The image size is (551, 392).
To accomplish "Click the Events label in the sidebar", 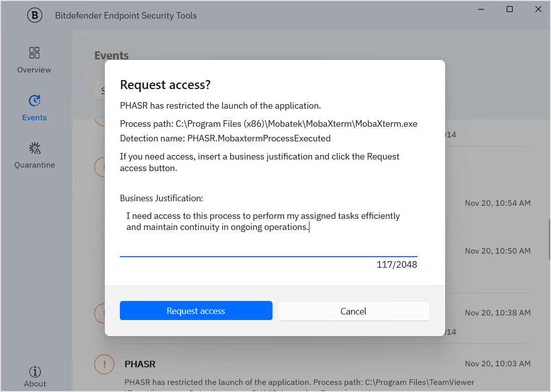I will pos(34,117).
